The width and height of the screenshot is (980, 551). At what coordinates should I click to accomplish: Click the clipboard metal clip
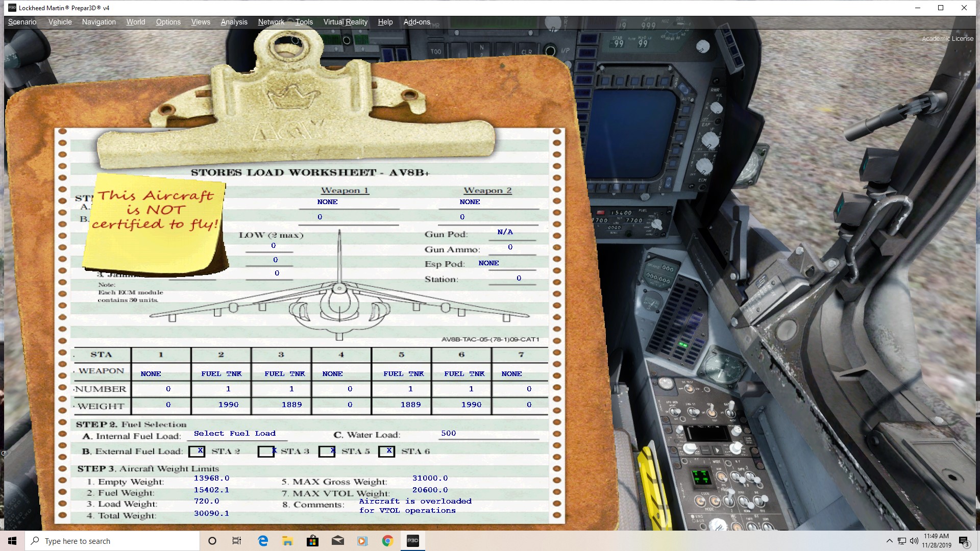pos(296,102)
